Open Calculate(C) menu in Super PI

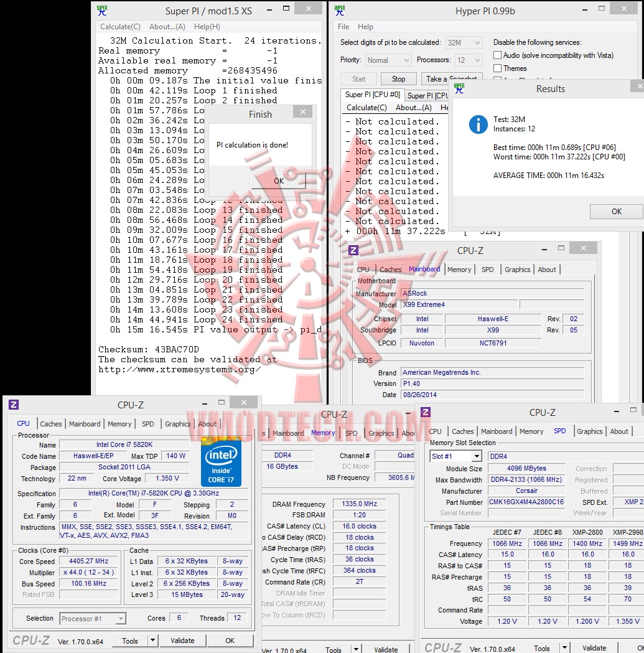120,27
